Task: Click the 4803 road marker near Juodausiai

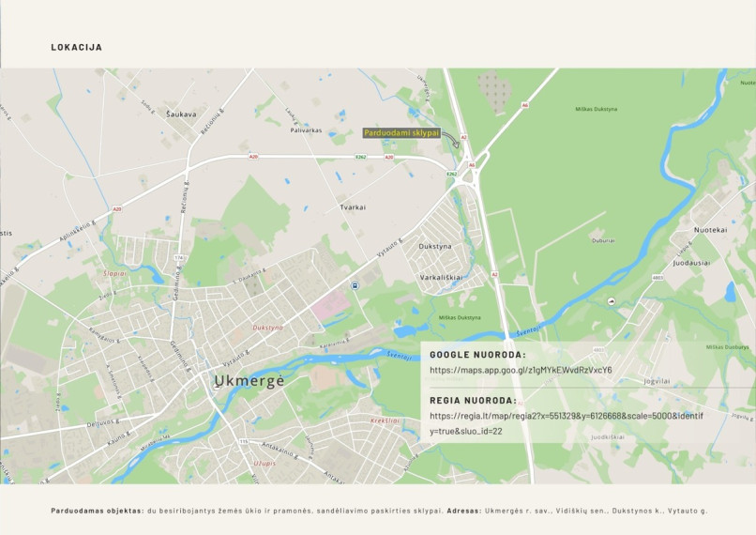Action: [x=658, y=278]
